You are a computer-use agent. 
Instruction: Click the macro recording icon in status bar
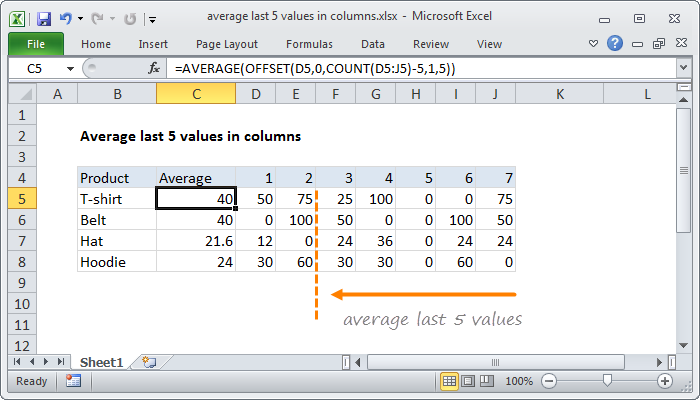[x=73, y=381]
